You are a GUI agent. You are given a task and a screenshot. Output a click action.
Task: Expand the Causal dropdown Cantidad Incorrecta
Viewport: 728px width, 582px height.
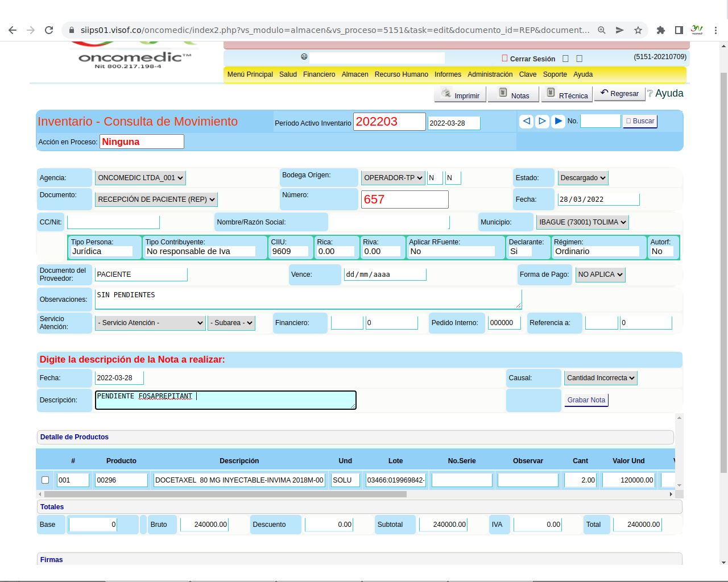pyautogui.click(x=601, y=378)
